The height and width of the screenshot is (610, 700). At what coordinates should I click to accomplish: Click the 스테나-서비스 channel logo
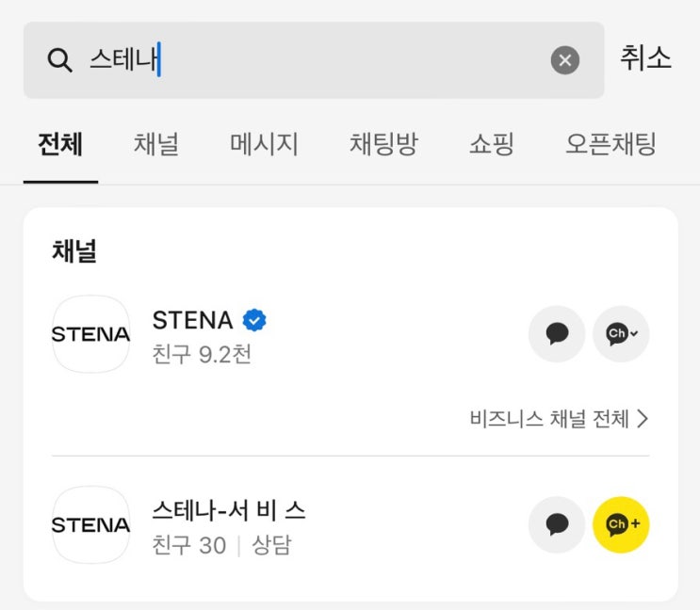[x=90, y=524]
